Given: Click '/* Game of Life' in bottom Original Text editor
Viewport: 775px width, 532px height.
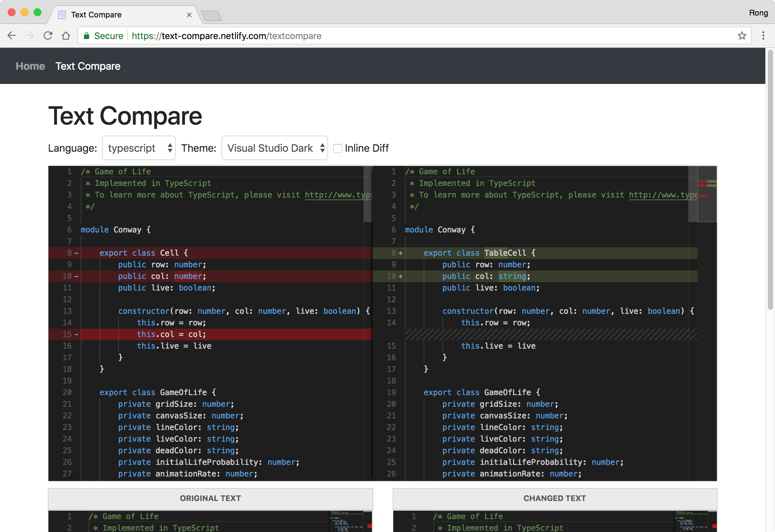Looking at the screenshot, I should click(123, 516).
